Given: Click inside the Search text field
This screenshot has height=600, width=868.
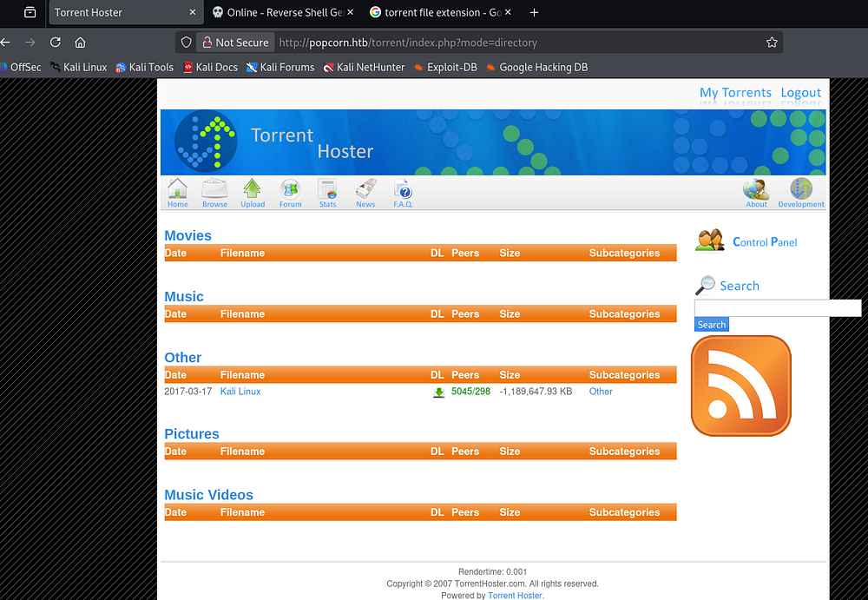Looking at the screenshot, I should click(x=777, y=308).
